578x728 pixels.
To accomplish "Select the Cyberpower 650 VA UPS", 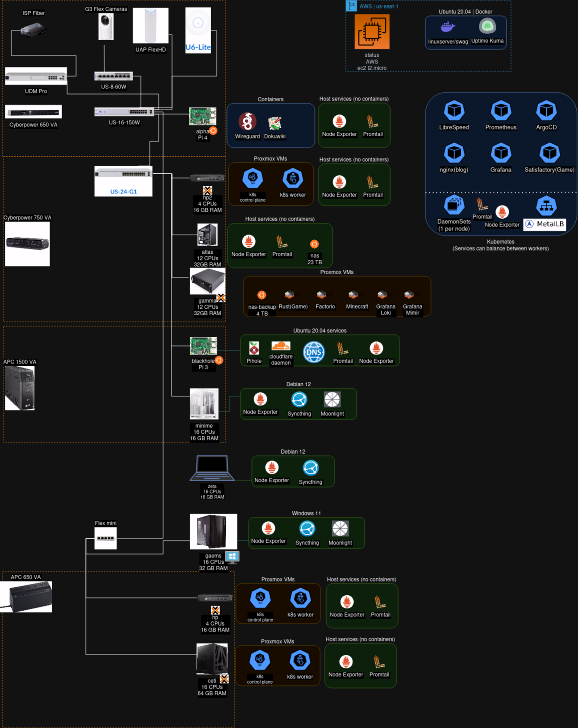I will click(x=33, y=112).
